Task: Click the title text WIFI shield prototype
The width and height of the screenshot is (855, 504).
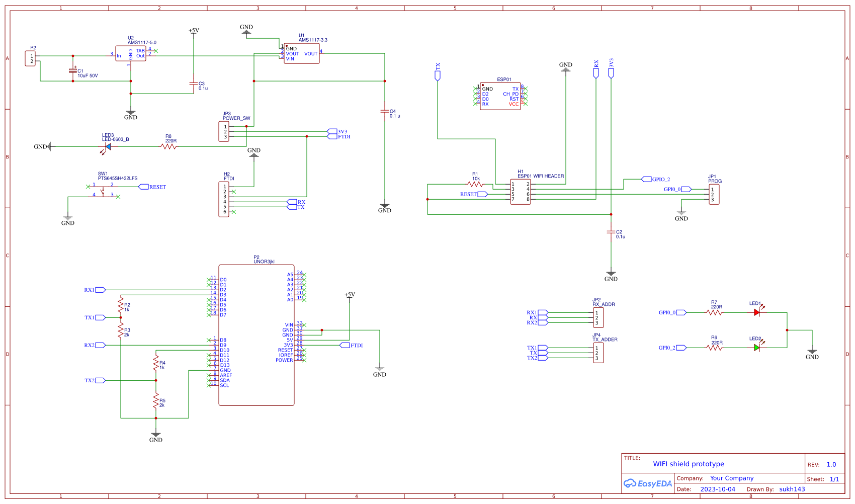Action: [689, 464]
